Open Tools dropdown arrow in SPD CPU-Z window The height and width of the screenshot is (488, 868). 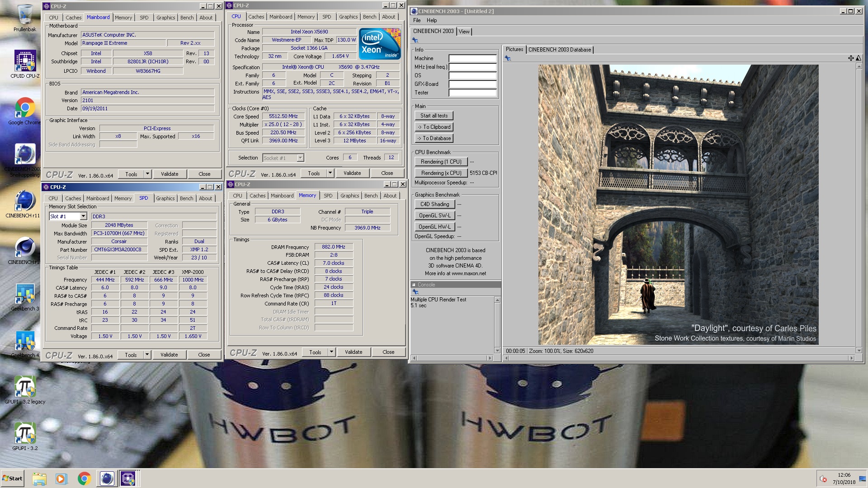pos(147,355)
